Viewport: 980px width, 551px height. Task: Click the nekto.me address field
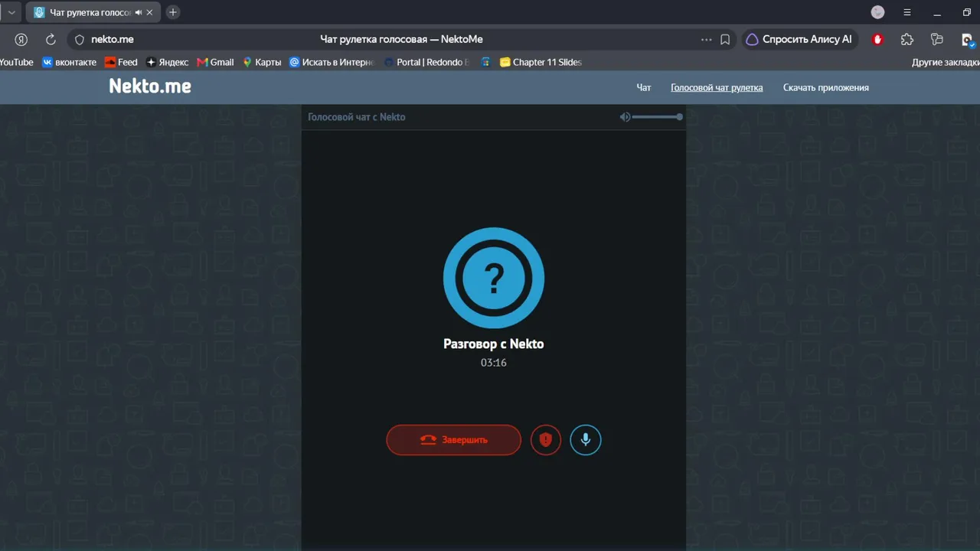pos(113,40)
